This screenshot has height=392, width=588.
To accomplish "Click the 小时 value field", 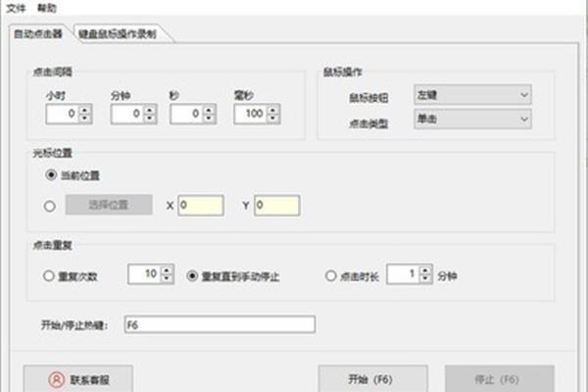I will coord(63,114).
